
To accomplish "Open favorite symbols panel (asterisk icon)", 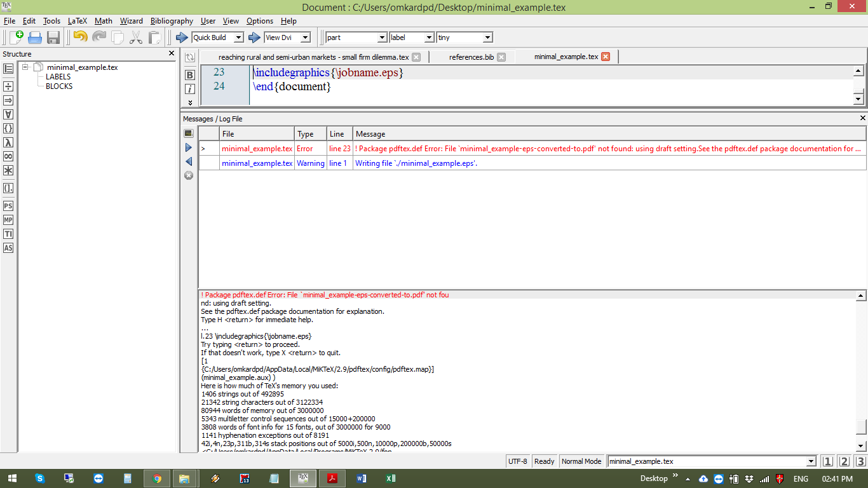I will (8, 170).
